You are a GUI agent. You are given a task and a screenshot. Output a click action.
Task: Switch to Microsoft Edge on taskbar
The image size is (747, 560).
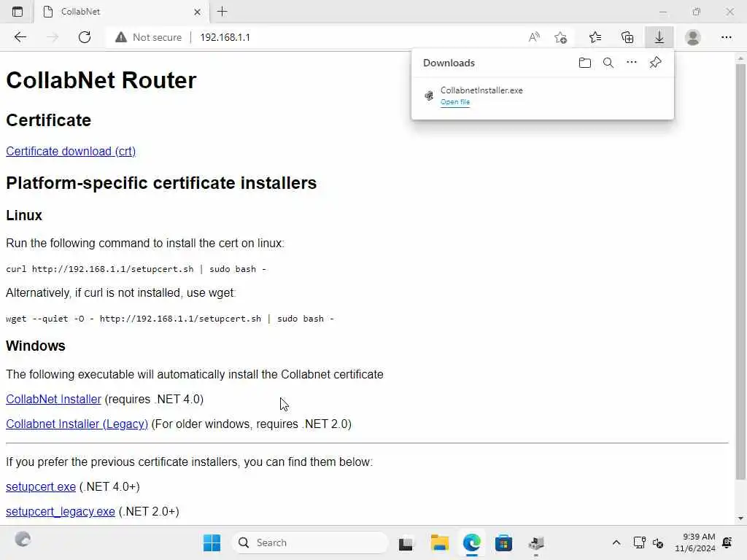(472, 542)
